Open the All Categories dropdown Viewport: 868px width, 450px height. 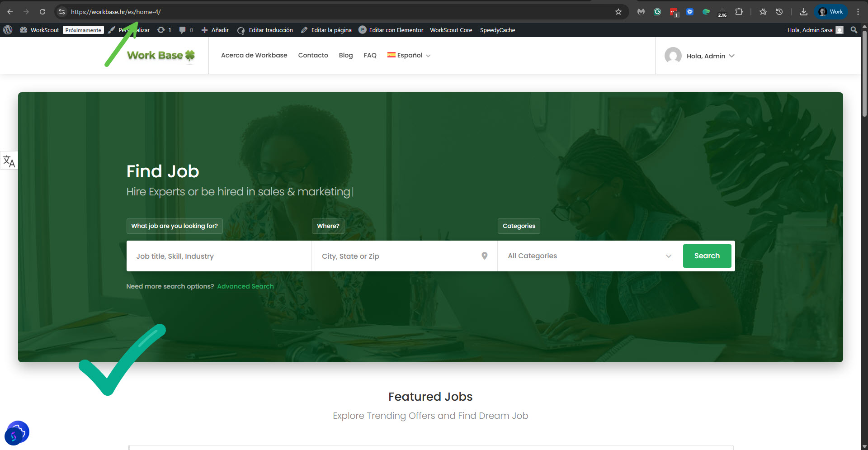pyautogui.click(x=590, y=256)
